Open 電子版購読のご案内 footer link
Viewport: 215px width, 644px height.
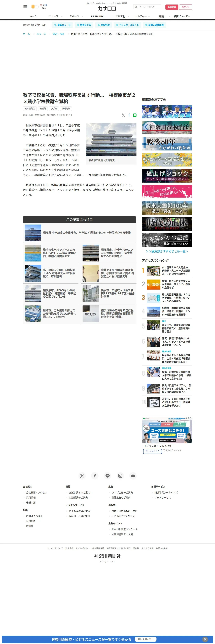pyautogui.click(x=79, y=511)
